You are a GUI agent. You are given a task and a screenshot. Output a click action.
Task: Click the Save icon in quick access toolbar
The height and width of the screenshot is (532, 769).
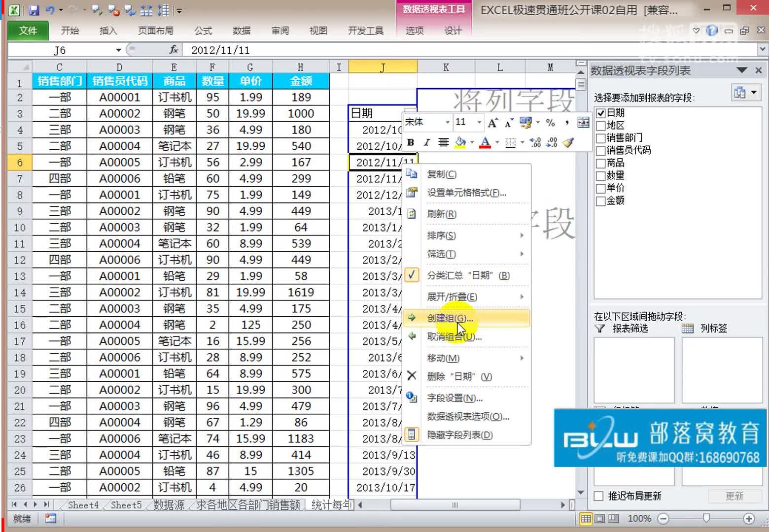coord(34,10)
